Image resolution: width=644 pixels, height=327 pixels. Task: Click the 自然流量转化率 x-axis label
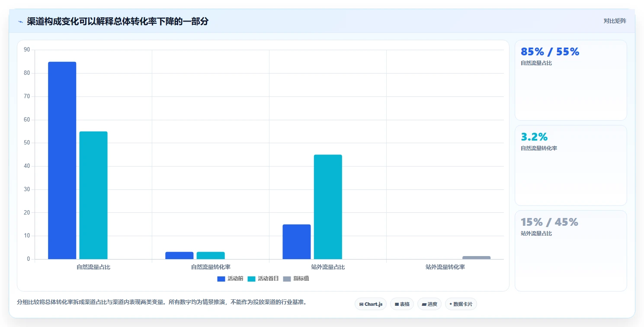pyautogui.click(x=211, y=267)
